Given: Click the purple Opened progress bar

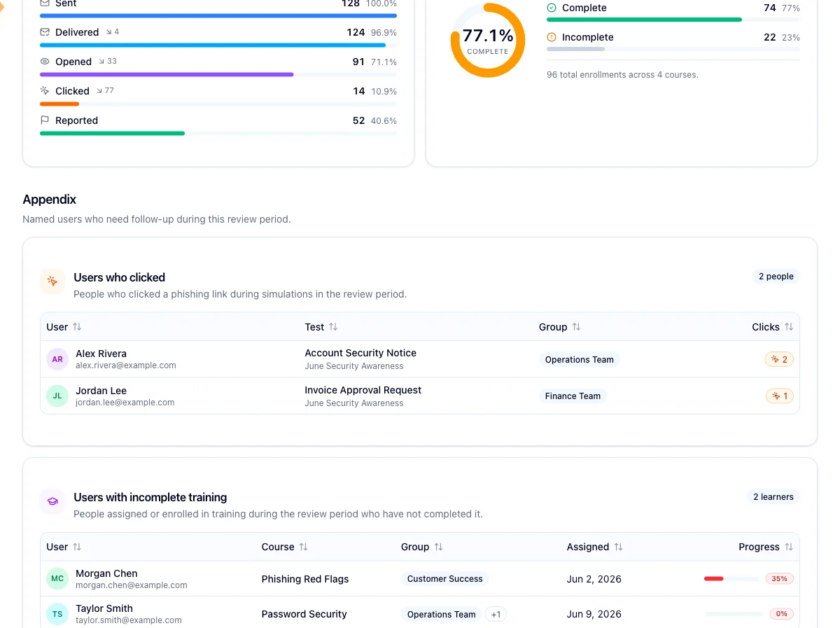Looking at the screenshot, I should [x=167, y=74].
